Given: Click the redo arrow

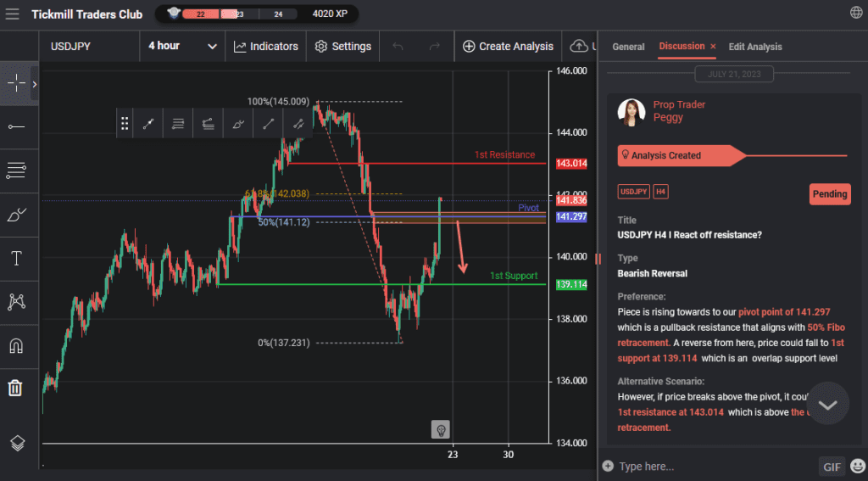Looking at the screenshot, I should click(x=435, y=47).
